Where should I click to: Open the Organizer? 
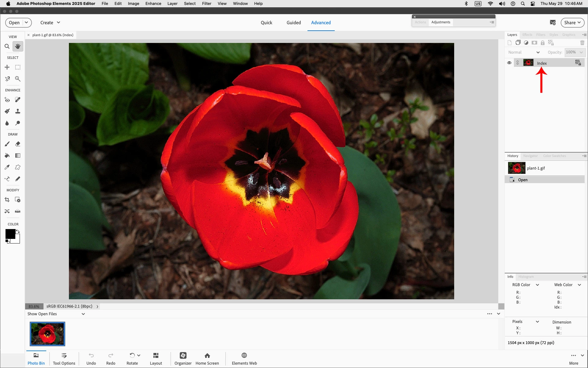coord(183,358)
